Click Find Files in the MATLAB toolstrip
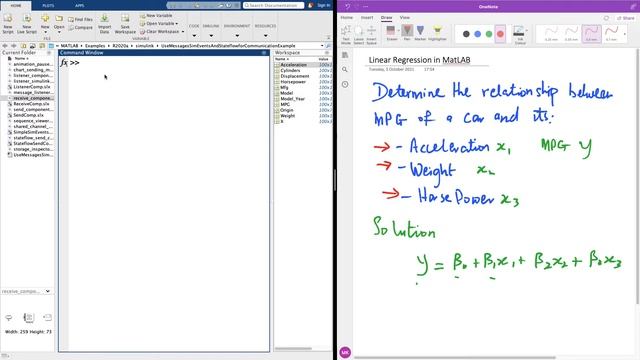 tap(80, 19)
